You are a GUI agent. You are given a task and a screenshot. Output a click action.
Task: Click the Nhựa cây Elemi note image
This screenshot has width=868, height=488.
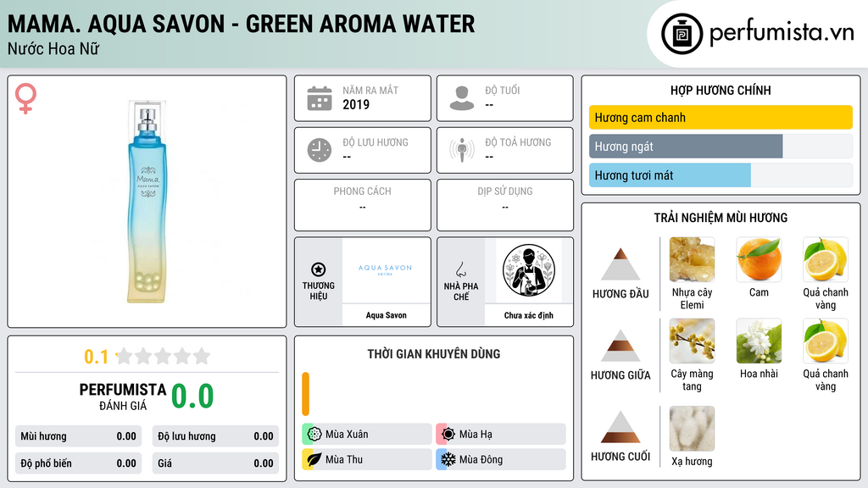pyautogui.click(x=692, y=259)
